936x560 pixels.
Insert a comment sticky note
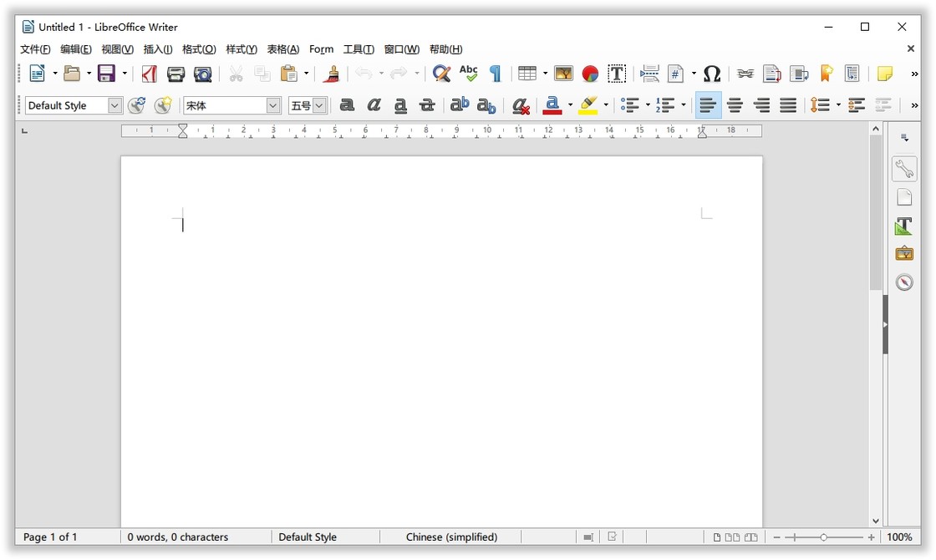(x=885, y=74)
